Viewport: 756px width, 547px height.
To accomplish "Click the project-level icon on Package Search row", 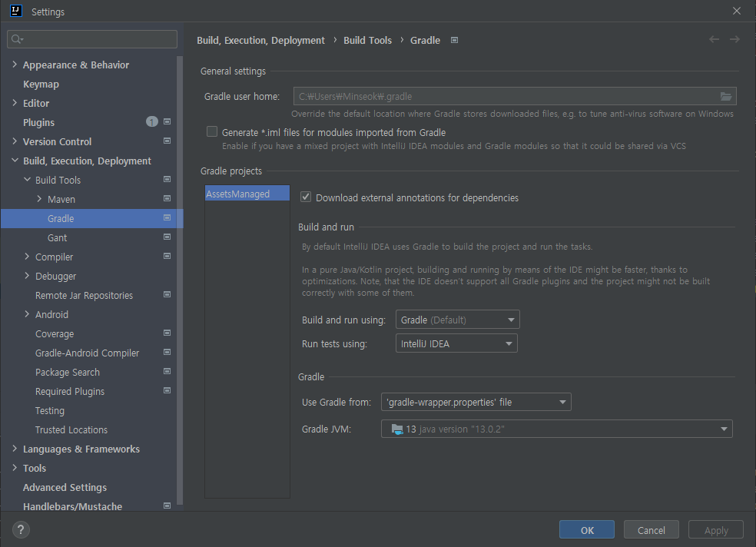I will tap(167, 371).
